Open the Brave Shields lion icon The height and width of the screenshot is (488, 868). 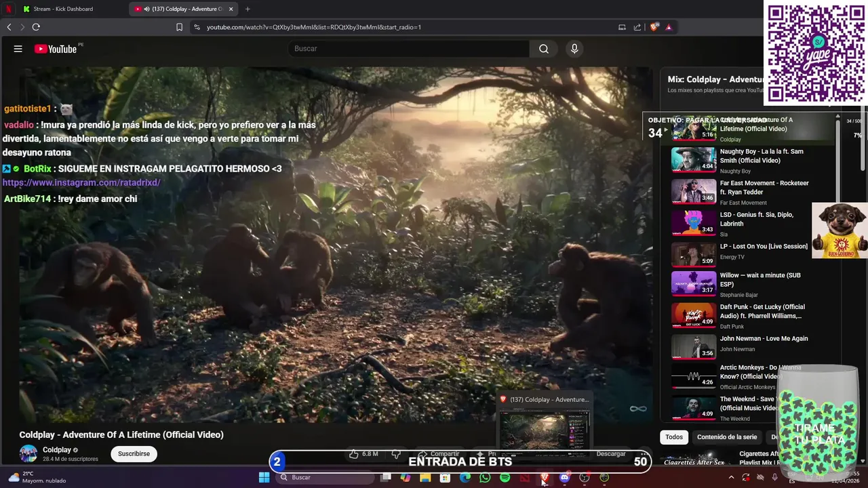[x=654, y=27]
